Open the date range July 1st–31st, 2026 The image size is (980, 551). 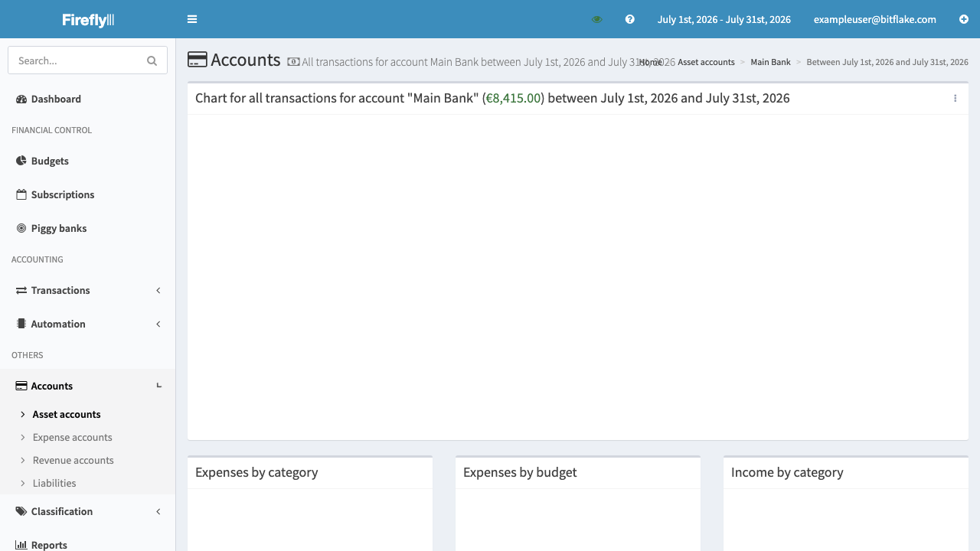coord(724,19)
